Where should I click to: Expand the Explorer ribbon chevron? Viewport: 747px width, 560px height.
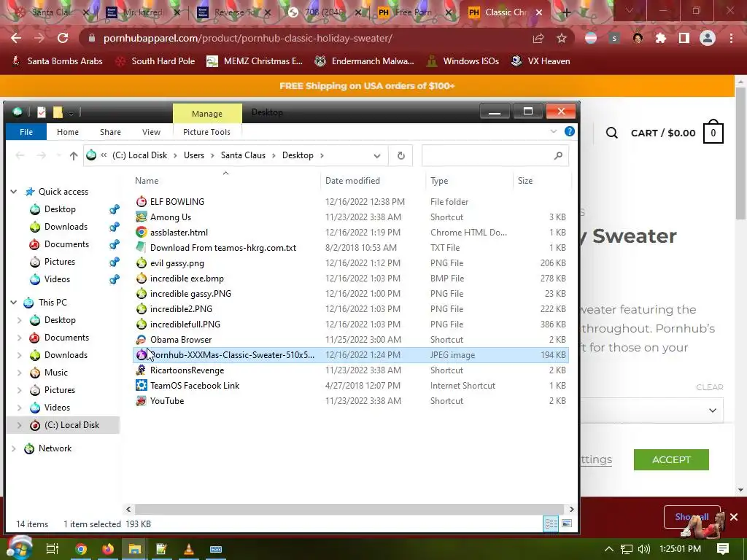(x=554, y=131)
